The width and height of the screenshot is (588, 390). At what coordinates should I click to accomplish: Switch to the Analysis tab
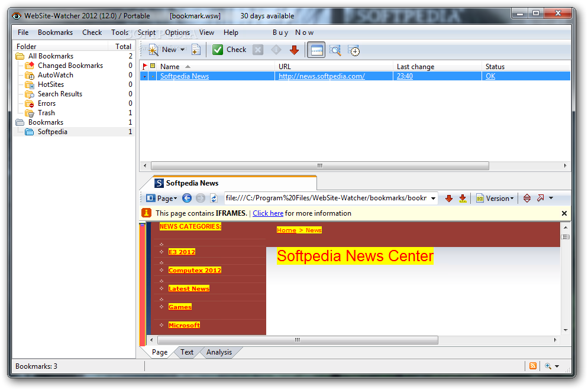219,352
